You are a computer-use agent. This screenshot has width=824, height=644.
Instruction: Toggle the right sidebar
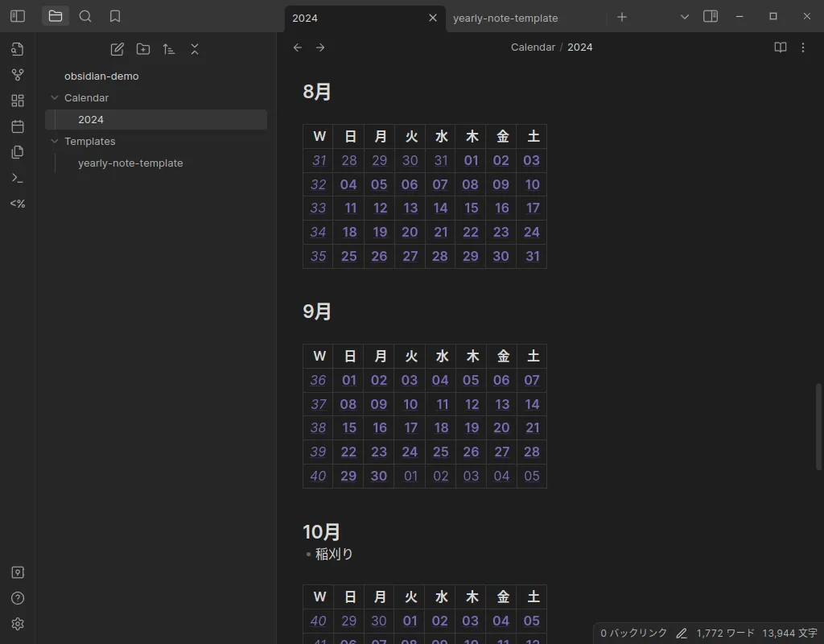point(711,16)
